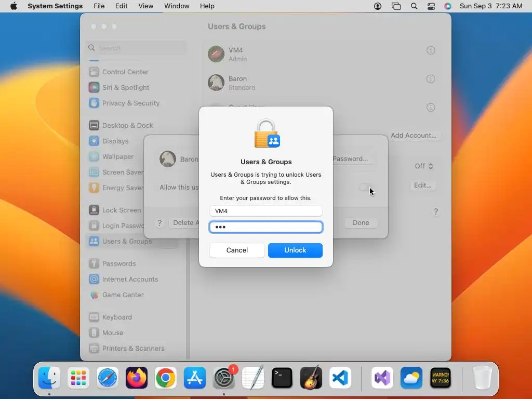Open Finder from the Dock
Viewport: 532px width, 399px height.
click(x=49, y=378)
